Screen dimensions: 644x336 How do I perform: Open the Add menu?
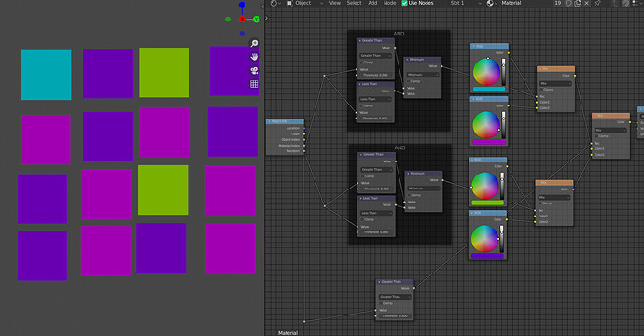pos(372,3)
